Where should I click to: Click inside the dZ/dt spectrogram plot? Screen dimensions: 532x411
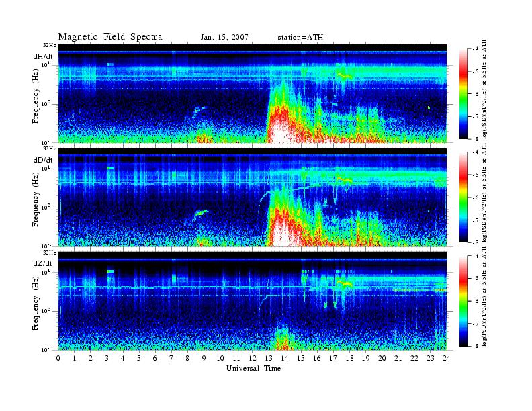(253, 301)
